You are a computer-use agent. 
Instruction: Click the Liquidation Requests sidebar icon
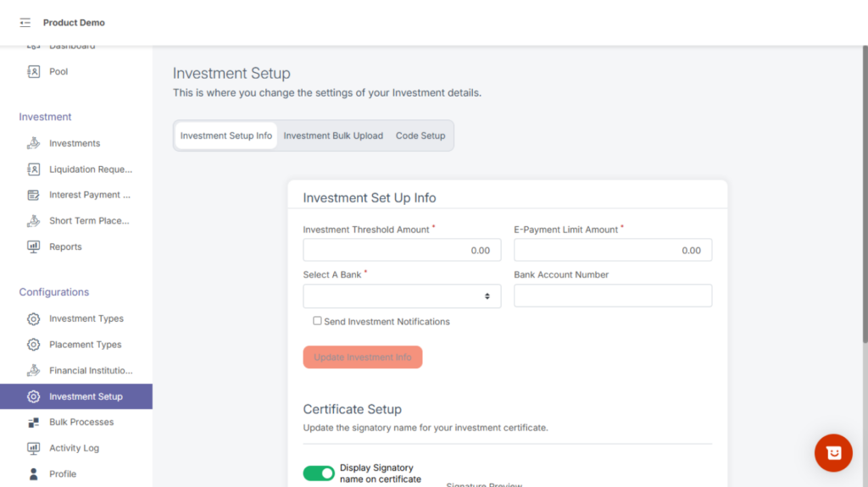pyautogui.click(x=34, y=169)
